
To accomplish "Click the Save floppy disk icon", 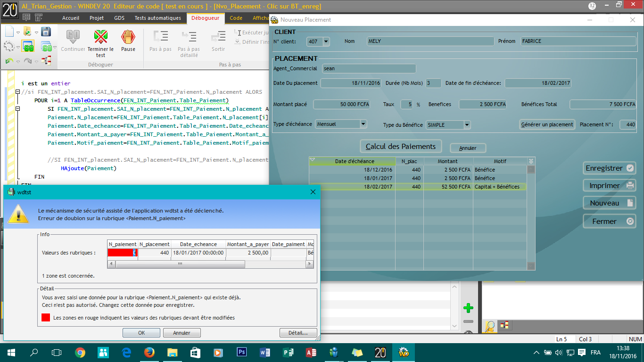I will pyautogui.click(x=46, y=32).
